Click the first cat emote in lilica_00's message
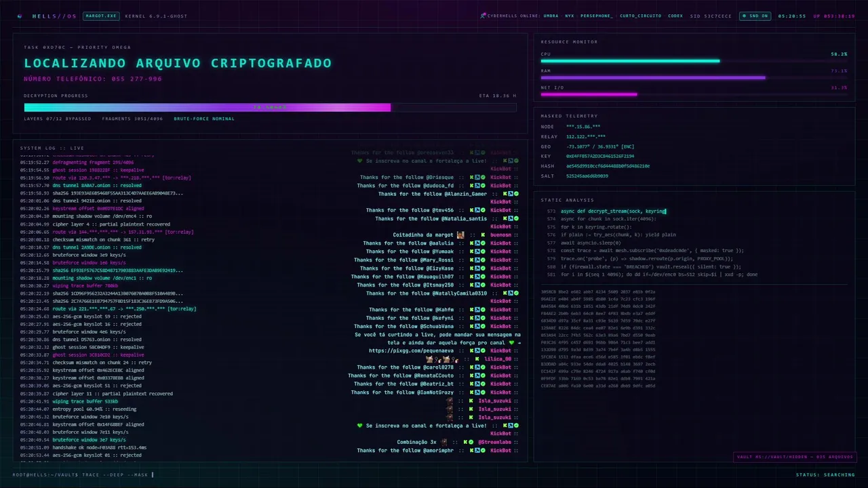The image size is (868, 488). click(429, 359)
